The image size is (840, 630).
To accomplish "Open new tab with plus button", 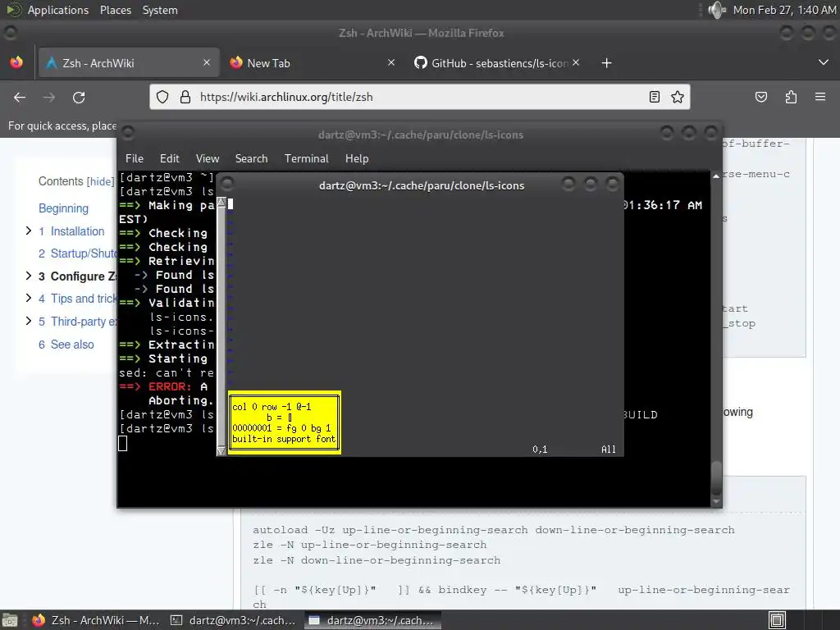I will [x=606, y=63].
